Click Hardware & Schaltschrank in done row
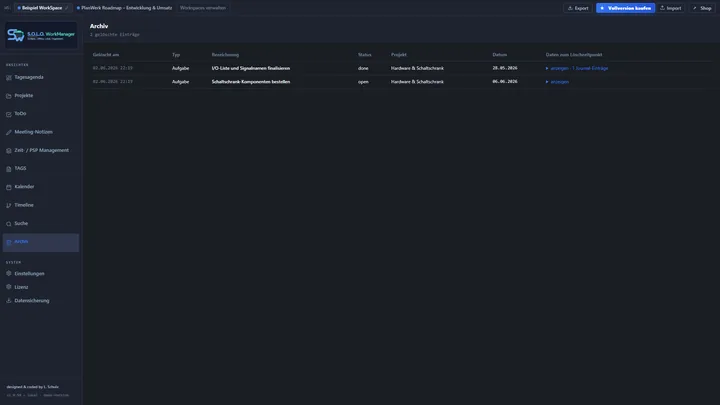The width and height of the screenshot is (720, 405). [417, 68]
